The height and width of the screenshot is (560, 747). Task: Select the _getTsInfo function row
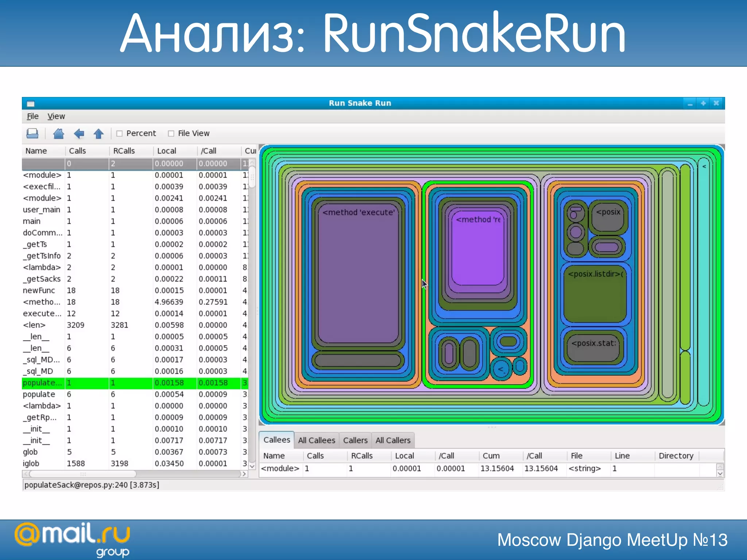pos(135,256)
